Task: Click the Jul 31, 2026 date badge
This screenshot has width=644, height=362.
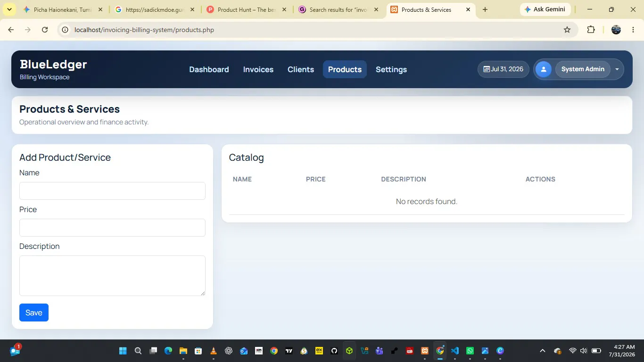Action: pyautogui.click(x=504, y=69)
